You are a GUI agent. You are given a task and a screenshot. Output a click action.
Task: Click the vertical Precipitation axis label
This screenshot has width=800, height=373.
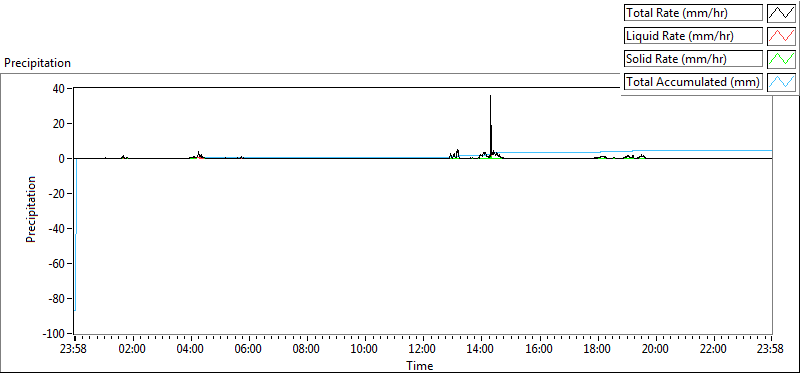(x=31, y=209)
